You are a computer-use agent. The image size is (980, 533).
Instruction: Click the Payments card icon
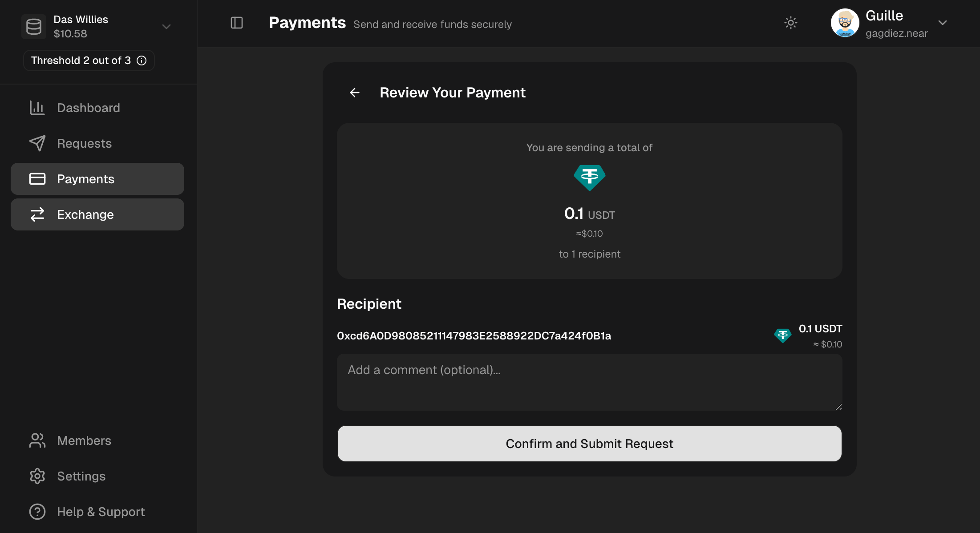pos(37,178)
